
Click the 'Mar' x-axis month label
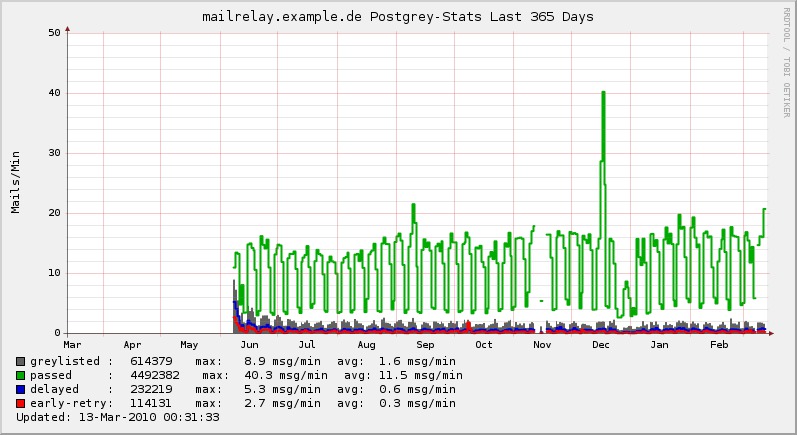tap(72, 345)
